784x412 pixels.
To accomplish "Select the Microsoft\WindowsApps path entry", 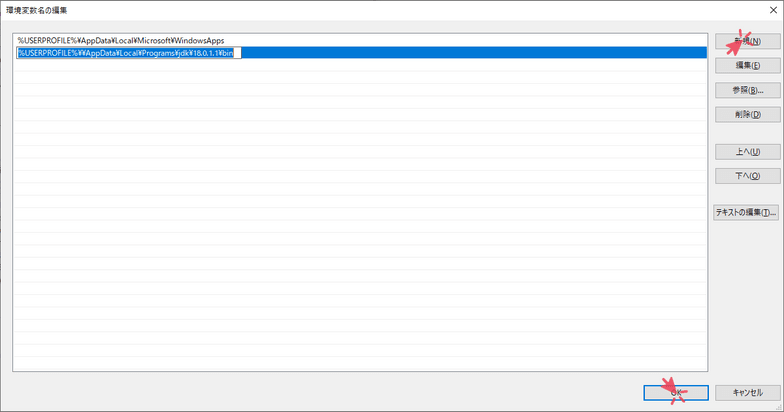I will pos(120,40).
